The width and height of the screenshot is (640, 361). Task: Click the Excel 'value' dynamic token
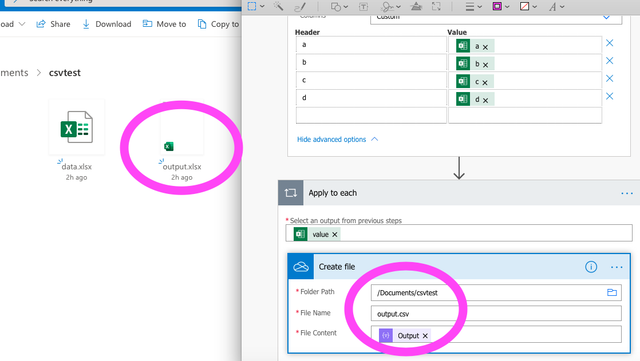pos(316,234)
